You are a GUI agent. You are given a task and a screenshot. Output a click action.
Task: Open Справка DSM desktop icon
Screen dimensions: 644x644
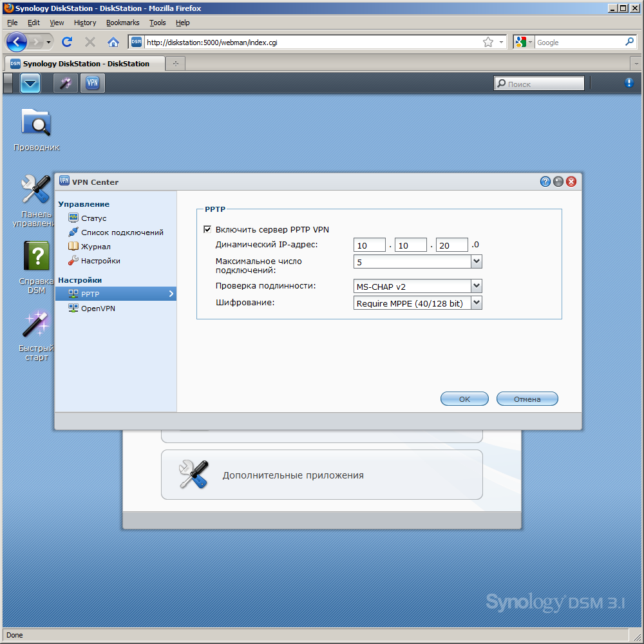tap(36, 267)
